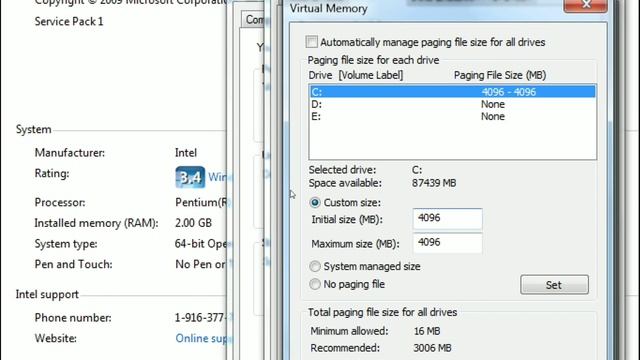Image resolution: width=640 pixels, height=360 pixels.
Task: Select the Custom size radio button
Action: coord(315,202)
